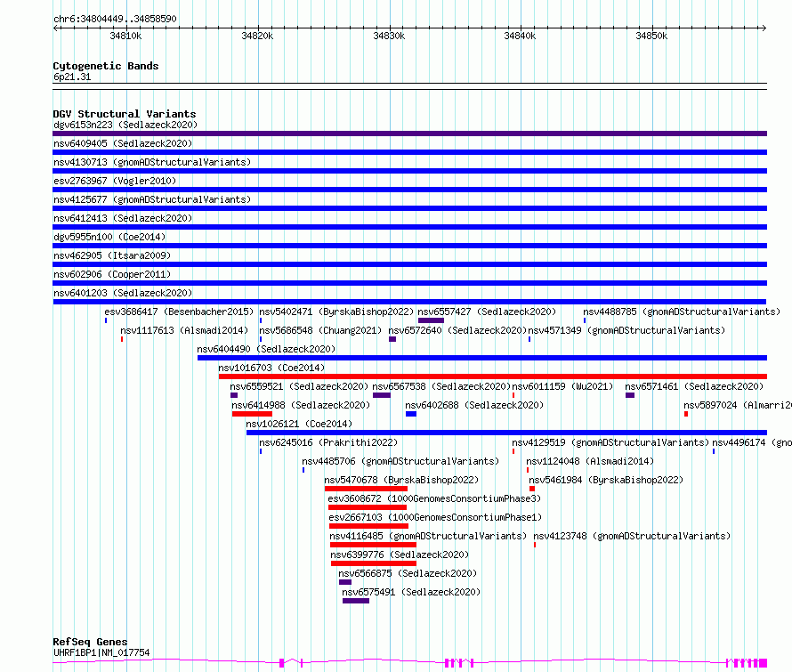Open nsv5686548 (Chuang2021) label
792x672 pixels.
pyautogui.click(x=320, y=330)
